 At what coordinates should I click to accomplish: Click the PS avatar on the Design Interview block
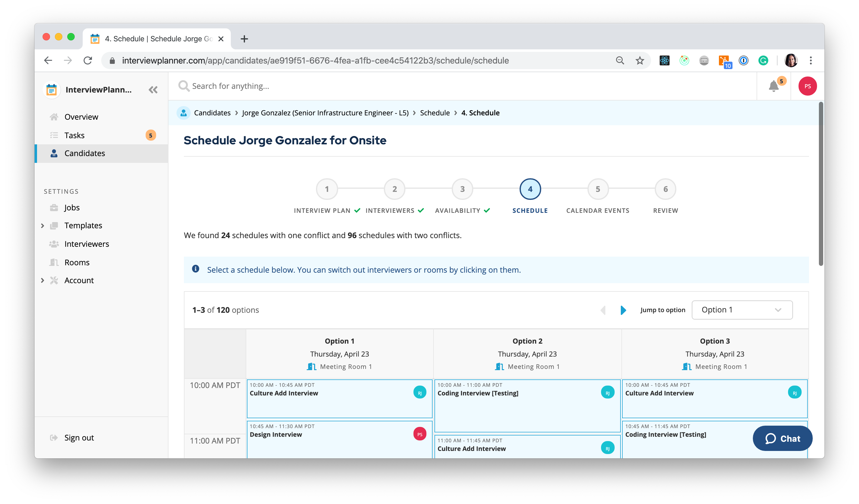(x=420, y=434)
